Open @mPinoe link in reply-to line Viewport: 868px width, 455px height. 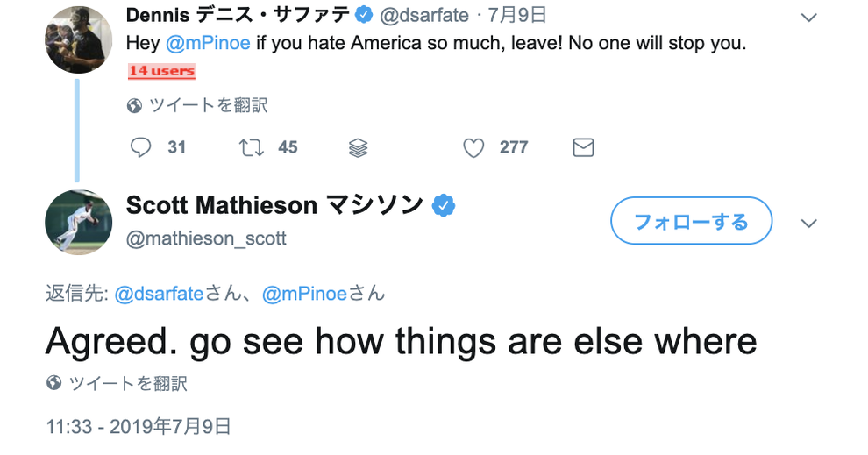(x=304, y=294)
